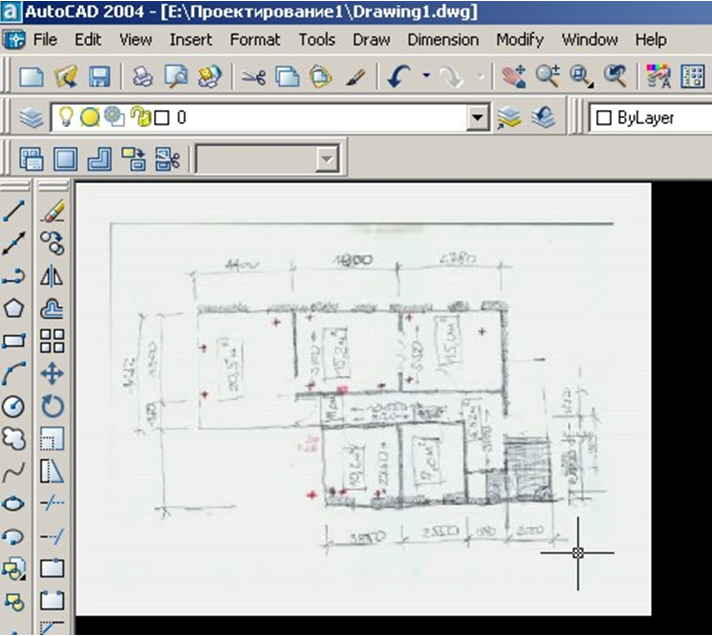Open the Help menu
The height and width of the screenshot is (636, 712).
point(651,40)
